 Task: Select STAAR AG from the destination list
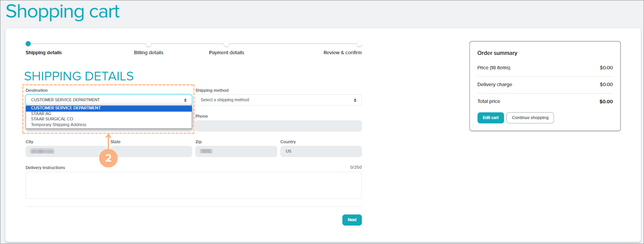pos(41,114)
